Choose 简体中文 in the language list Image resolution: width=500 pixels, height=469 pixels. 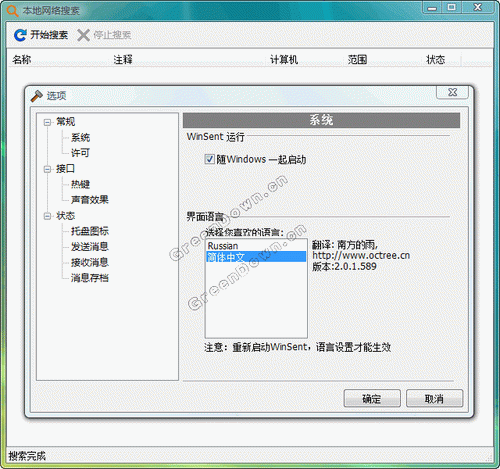[256, 257]
